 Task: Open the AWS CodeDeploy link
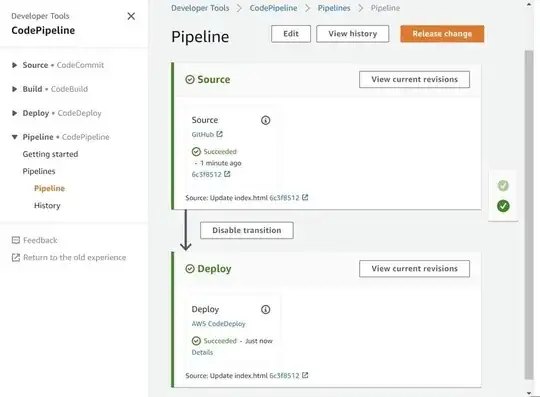point(219,324)
